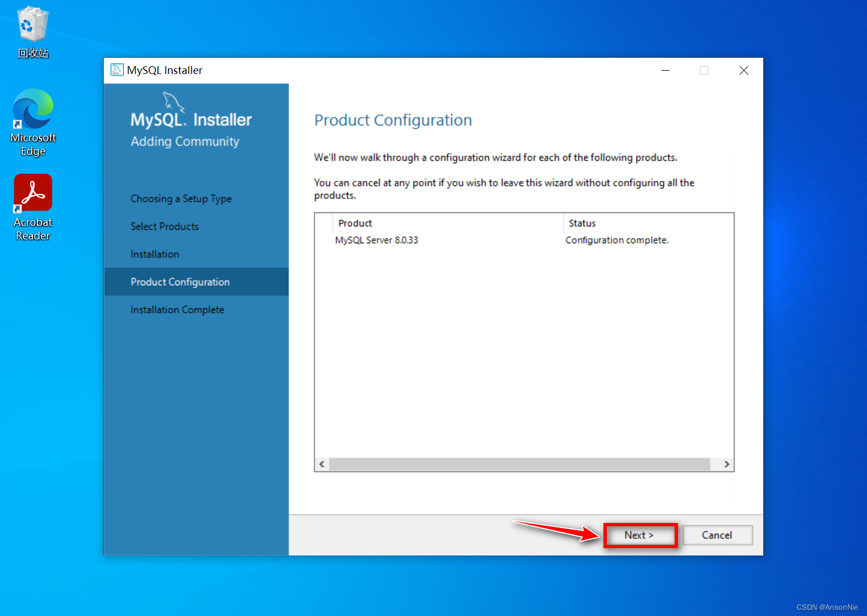Click the MySQL Installer title bar icon

click(117, 70)
